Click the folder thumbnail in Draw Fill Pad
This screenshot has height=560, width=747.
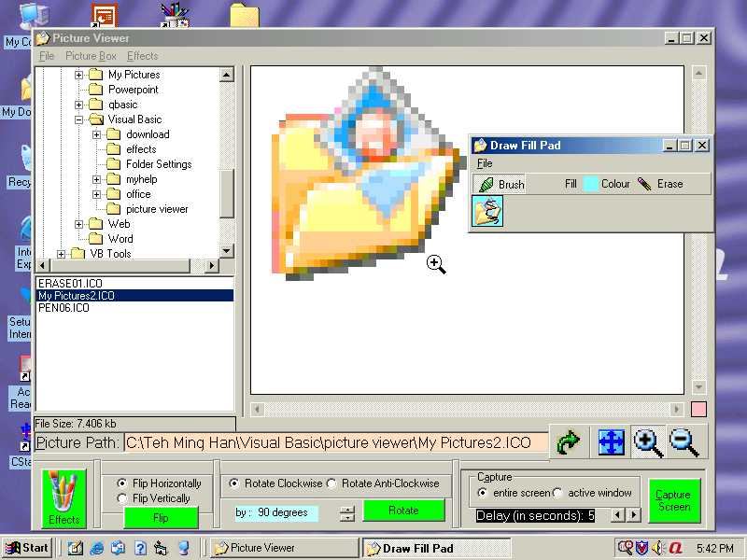[x=487, y=211]
